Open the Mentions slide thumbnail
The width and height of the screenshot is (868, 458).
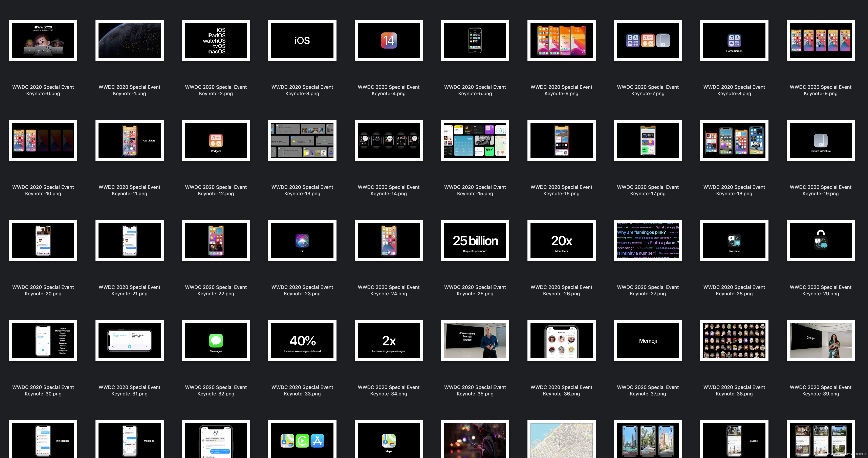[129, 439]
